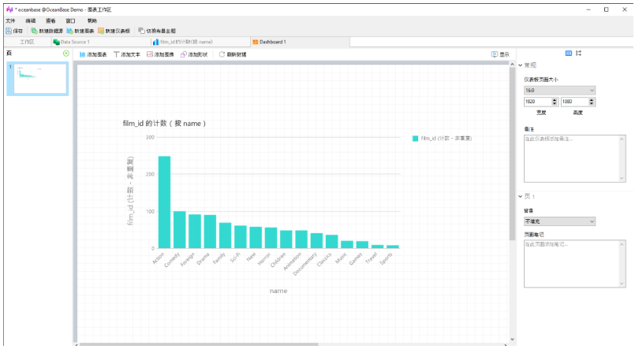Add a new page with green plus icon

(66, 54)
